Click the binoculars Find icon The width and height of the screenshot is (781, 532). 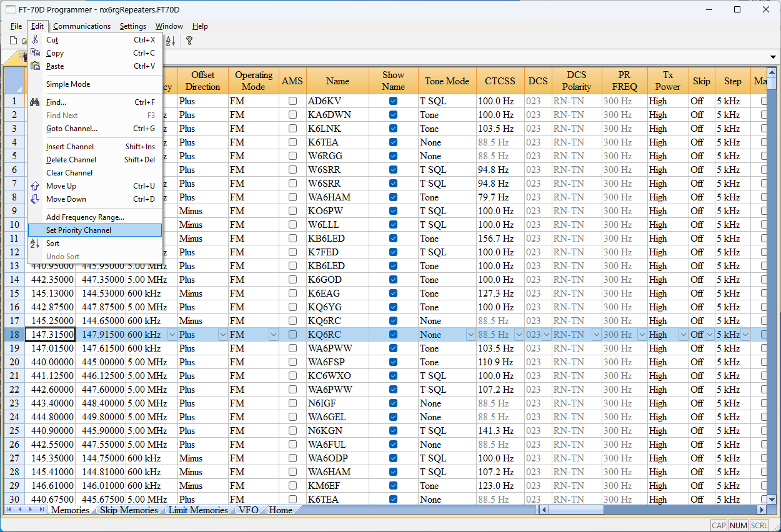tap(35, 102)
